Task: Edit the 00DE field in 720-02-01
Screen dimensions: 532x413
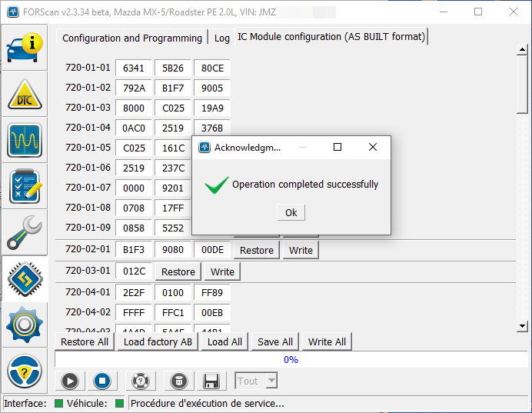Action: [212, 250]
